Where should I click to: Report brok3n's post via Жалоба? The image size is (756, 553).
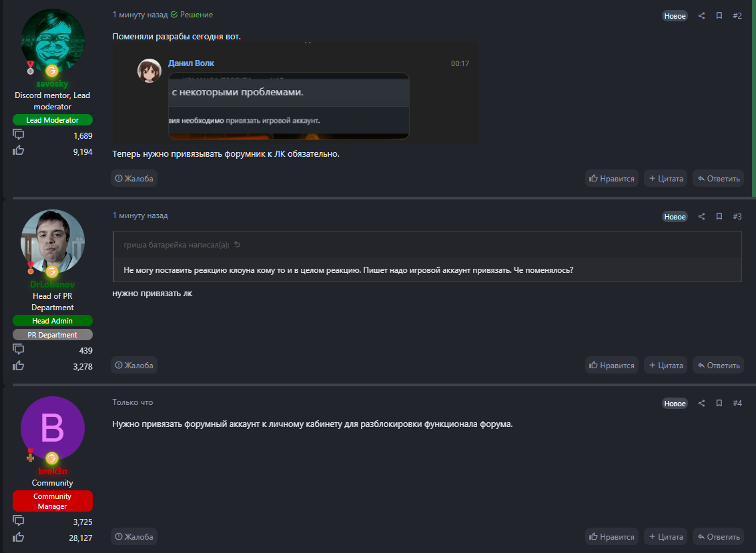134,536
